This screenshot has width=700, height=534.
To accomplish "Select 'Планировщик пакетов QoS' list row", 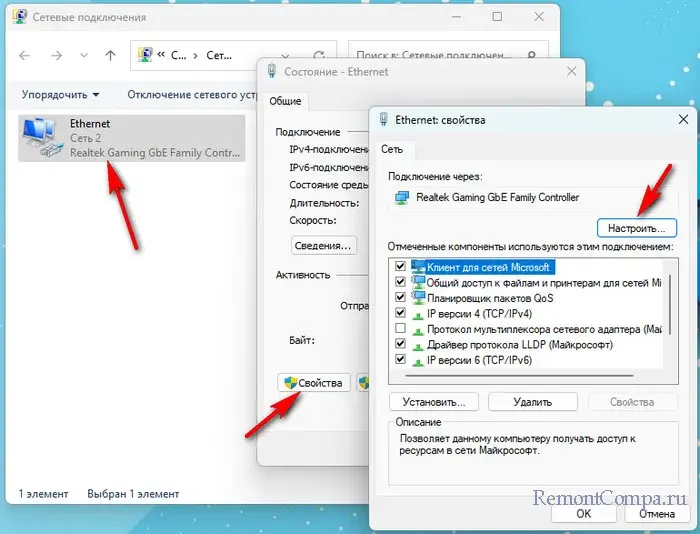I will click(x=490, y=298).
